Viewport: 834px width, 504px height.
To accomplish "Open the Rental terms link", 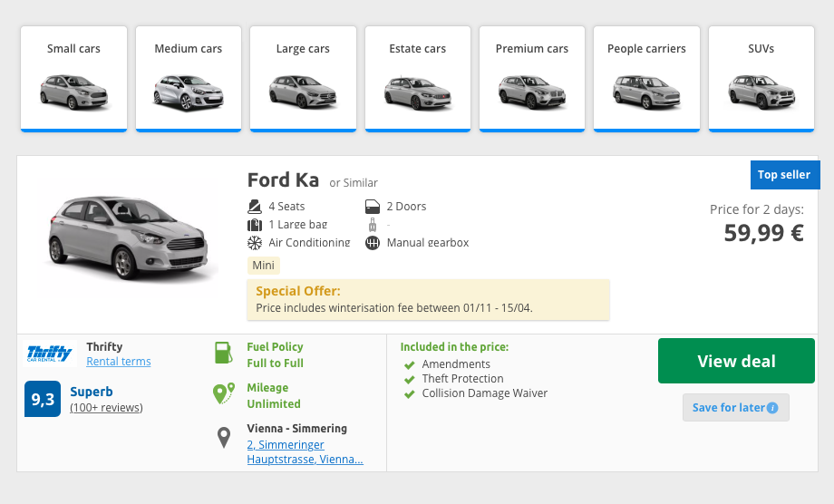I will click(x=119, y=362).
